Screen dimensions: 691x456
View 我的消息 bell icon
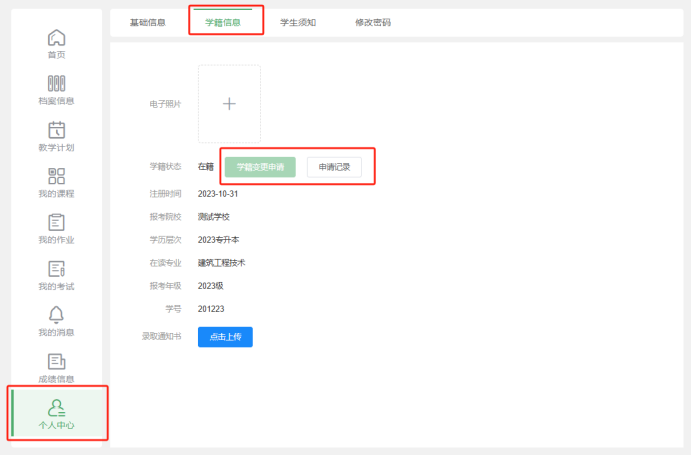(56, 315)
